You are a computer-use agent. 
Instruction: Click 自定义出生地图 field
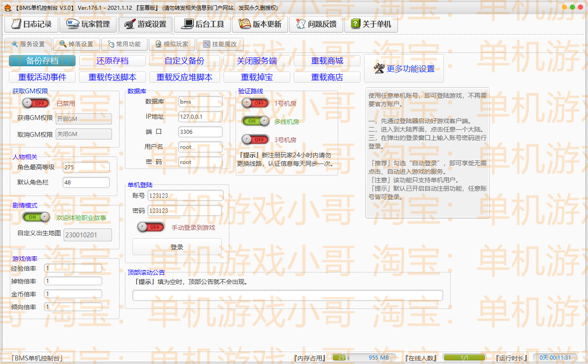pos(88,235)
